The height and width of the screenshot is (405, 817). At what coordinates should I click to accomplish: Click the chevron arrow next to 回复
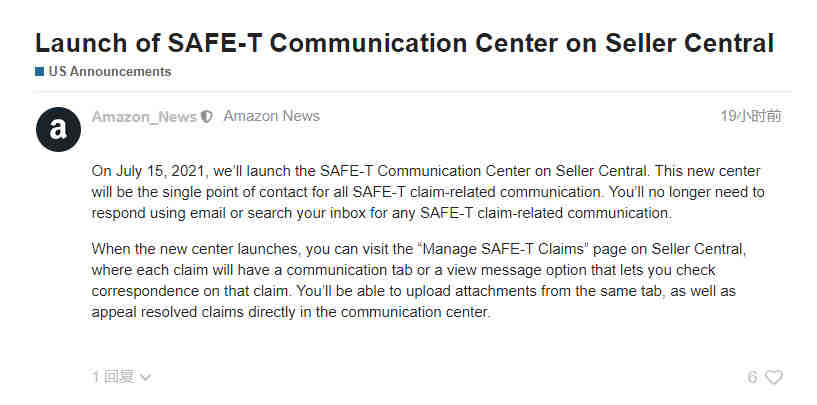click(x=146, y=377)
